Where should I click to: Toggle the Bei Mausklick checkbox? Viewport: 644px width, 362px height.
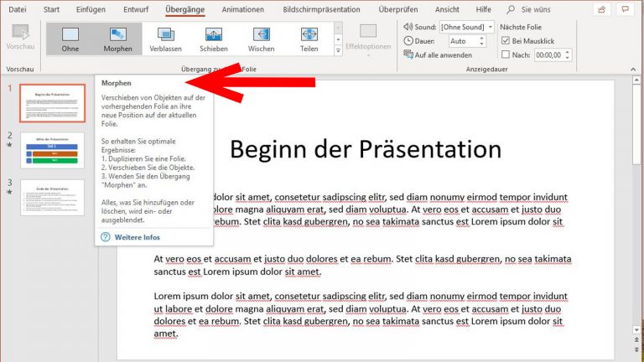point(506,40)
